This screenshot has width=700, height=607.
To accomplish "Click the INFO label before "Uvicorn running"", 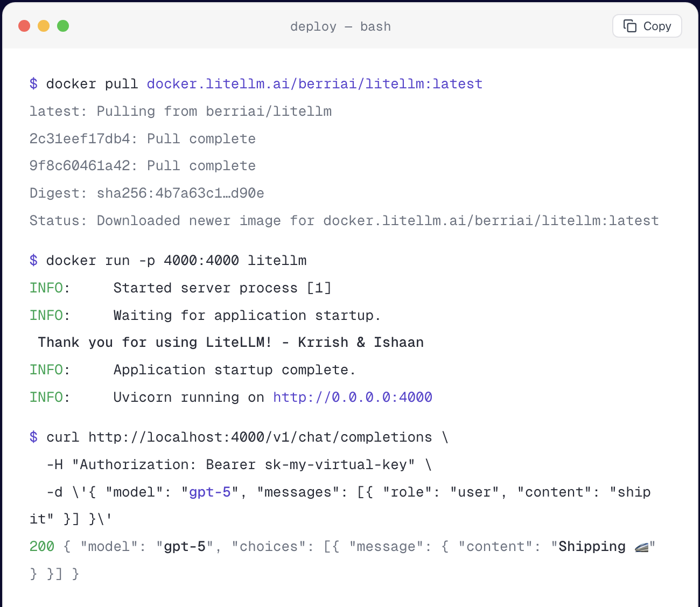I will click(x=46, y=397).
